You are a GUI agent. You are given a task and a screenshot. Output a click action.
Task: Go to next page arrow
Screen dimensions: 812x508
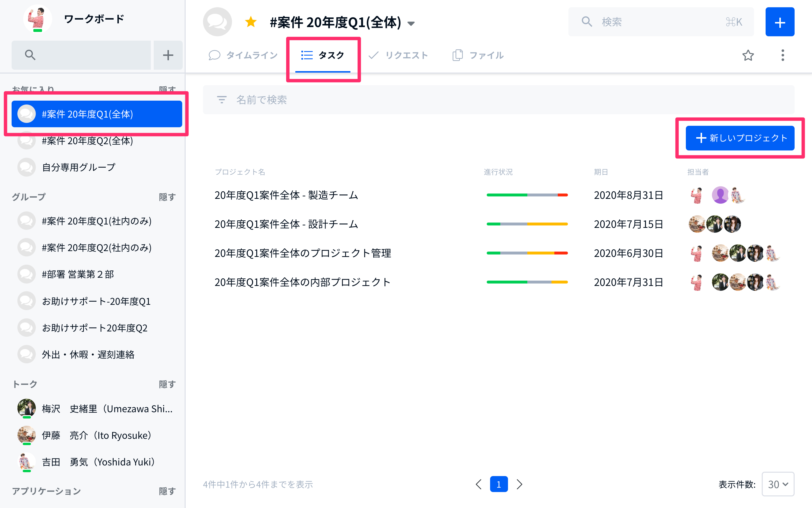(519, 484)
